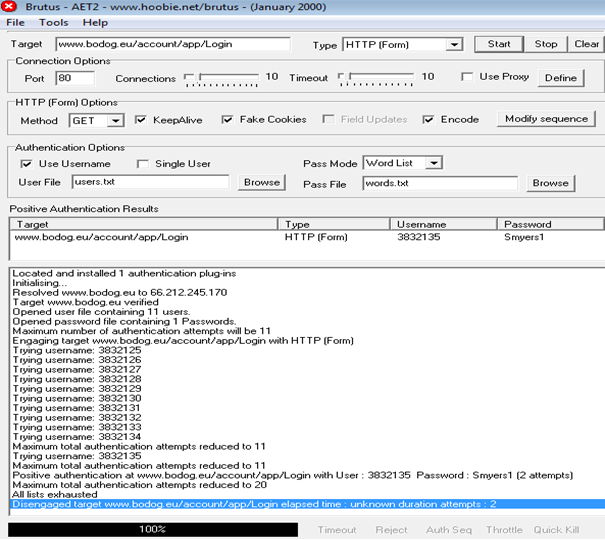Click the Password column header in results
The width and height of the screenshot is (605, 540).
(x=551, y=224)
